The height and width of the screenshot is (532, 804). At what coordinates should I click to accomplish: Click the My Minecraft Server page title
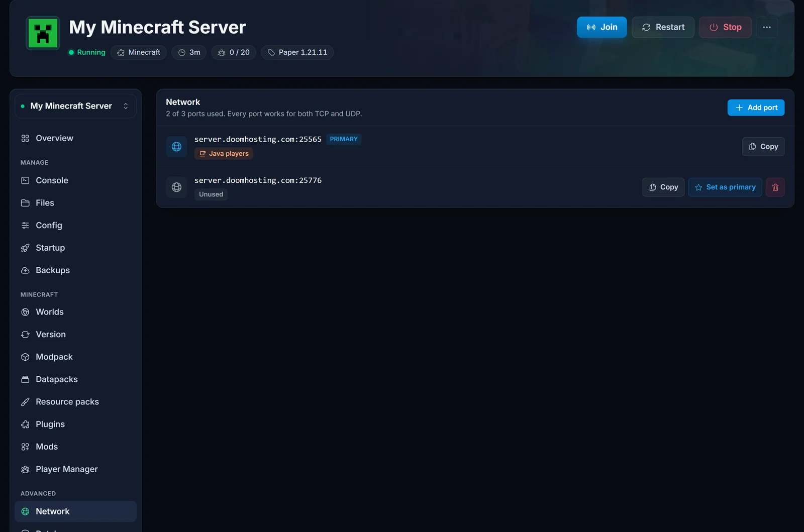157,27
